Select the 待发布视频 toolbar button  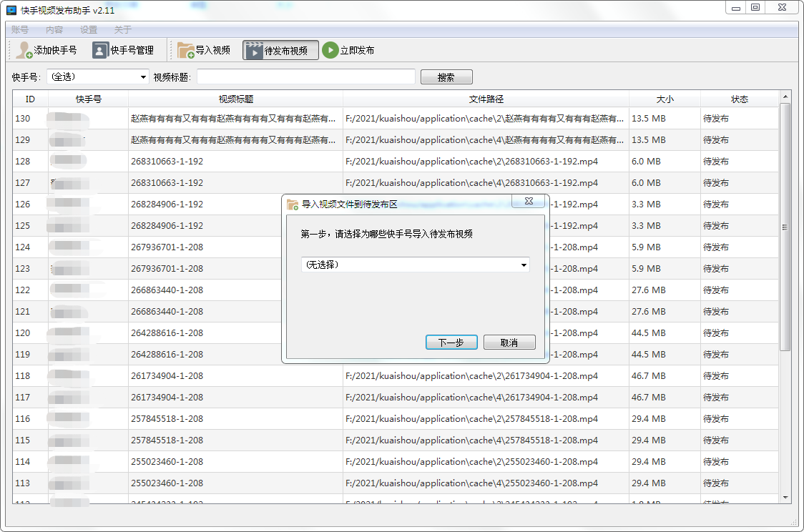tap(280, 50)
